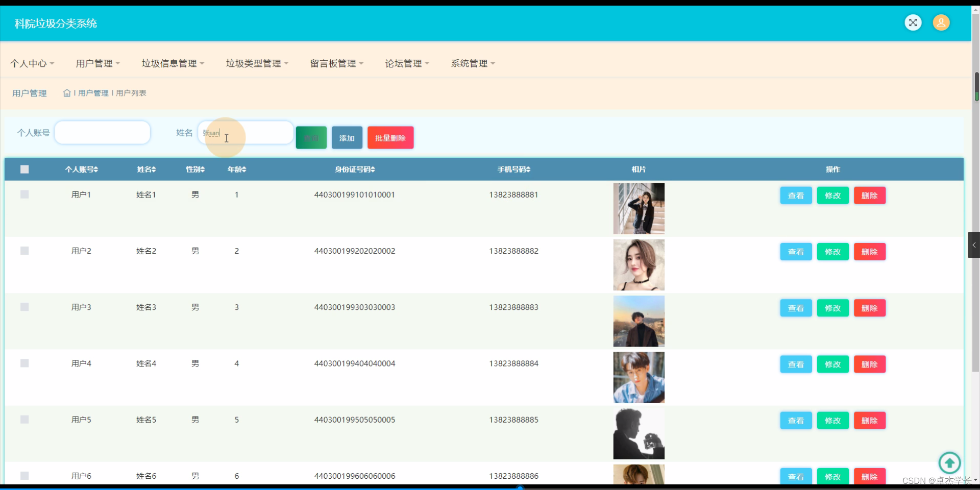Click 查看 button for 用户2
Viewport: 980px width, 490px height.
tap(795, 251)
